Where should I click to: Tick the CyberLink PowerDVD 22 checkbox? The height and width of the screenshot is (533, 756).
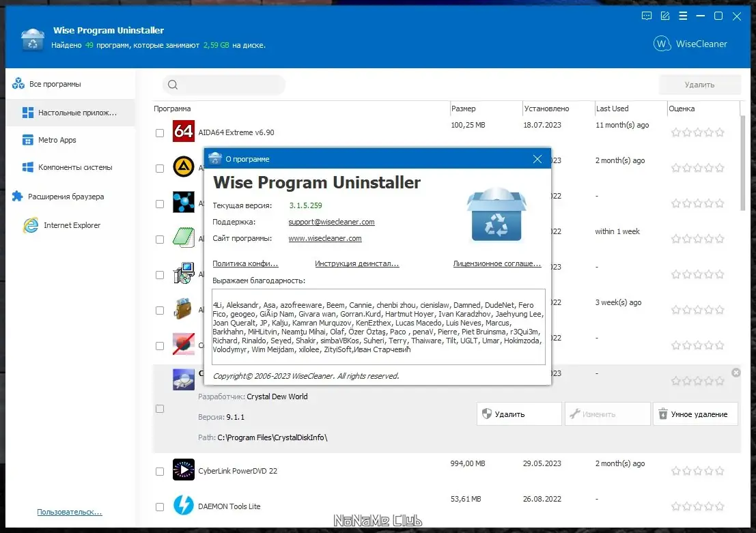pyautogui.click(x=160, y=472)
